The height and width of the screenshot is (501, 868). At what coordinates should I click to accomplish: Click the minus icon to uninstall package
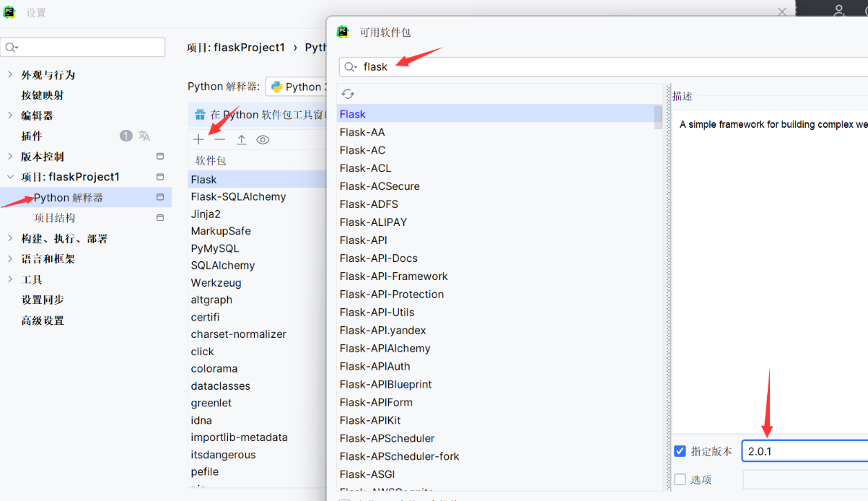click(220, 139)
